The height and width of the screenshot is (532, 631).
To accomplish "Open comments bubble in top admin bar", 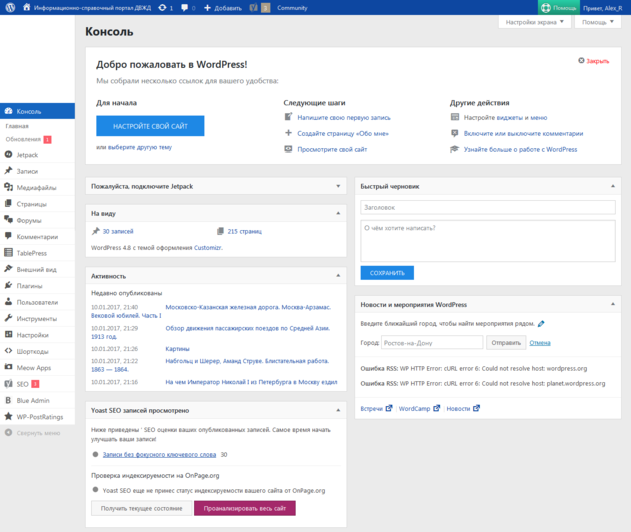I will [185, 7].
